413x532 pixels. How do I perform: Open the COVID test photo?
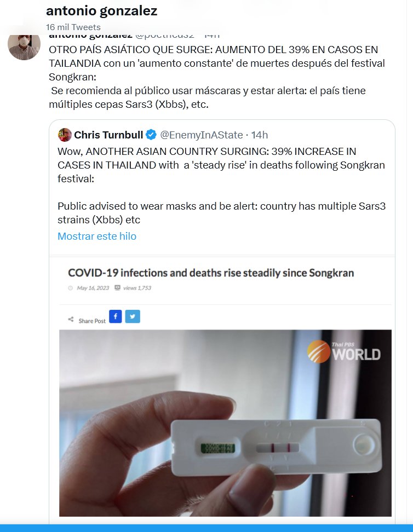[x=225, y=423]
